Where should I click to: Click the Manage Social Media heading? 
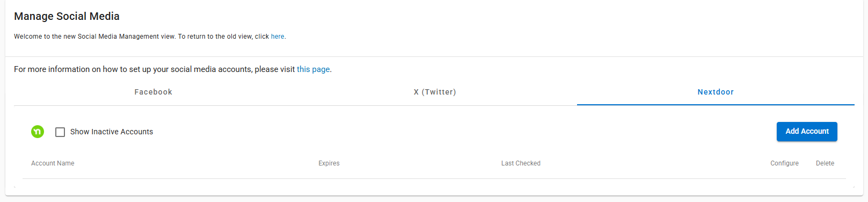(x=67, y=16)
